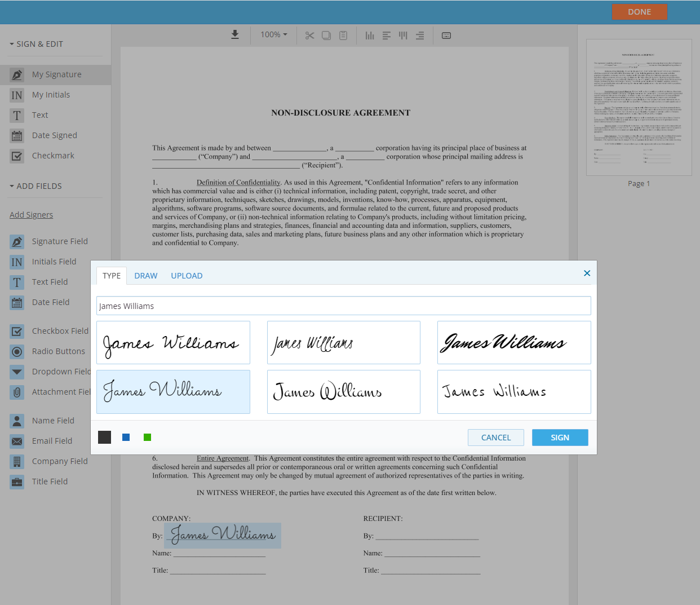
Task: Select the My Signature tool
Action: coord(57,74)
